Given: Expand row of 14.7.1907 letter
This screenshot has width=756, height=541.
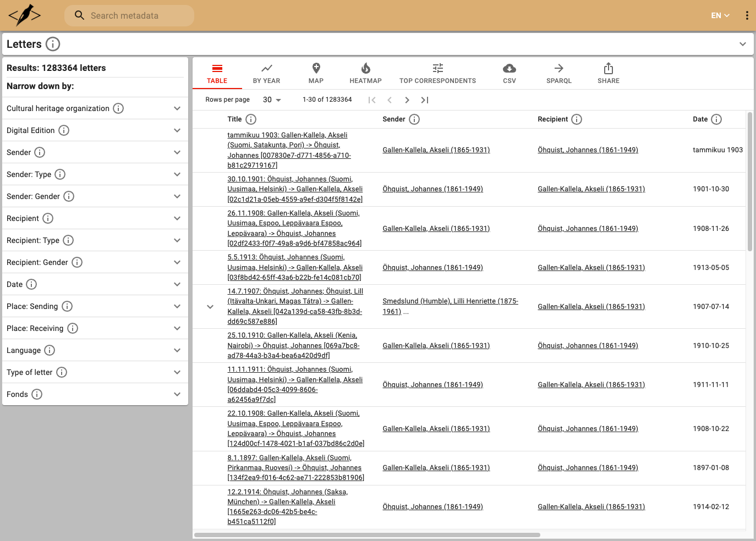Looking at the screenshot, I should click(x=210, y=307).
